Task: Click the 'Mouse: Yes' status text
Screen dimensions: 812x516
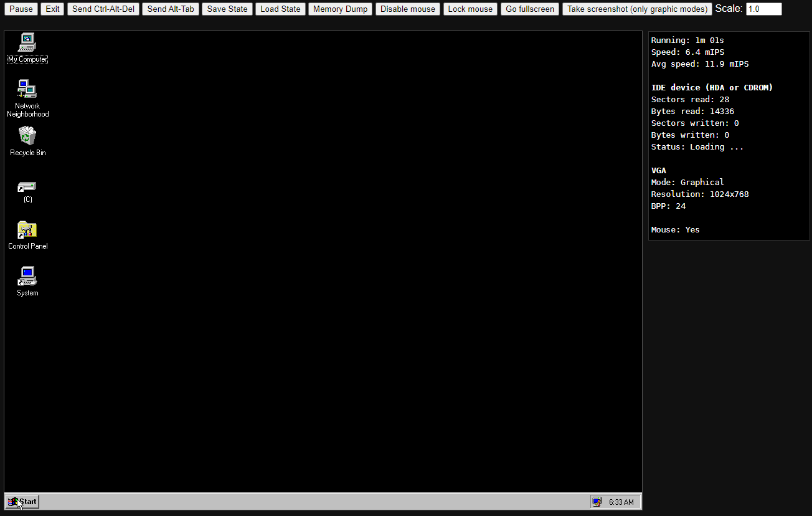Action: (676, 230)
